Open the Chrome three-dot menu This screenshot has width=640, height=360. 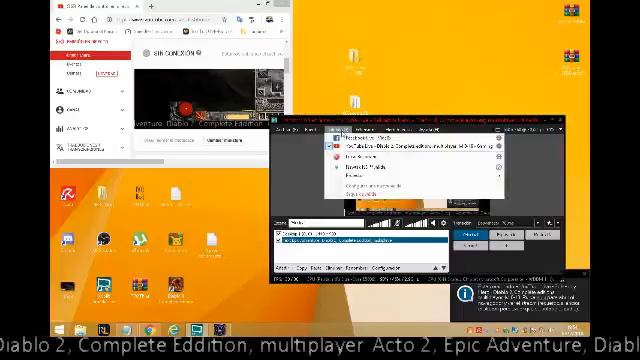click(x=282, y=20)
